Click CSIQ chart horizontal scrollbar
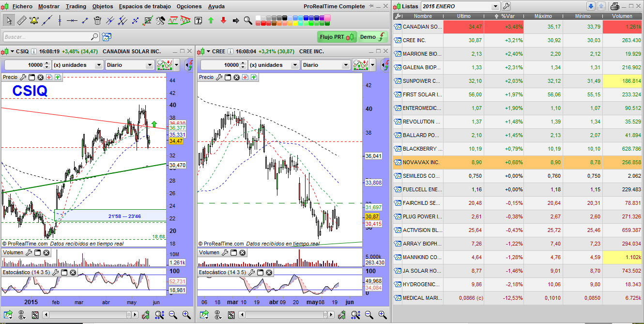The height and width of the screenshot is (324, 644). pyautogui.click(x=90, y=315)
